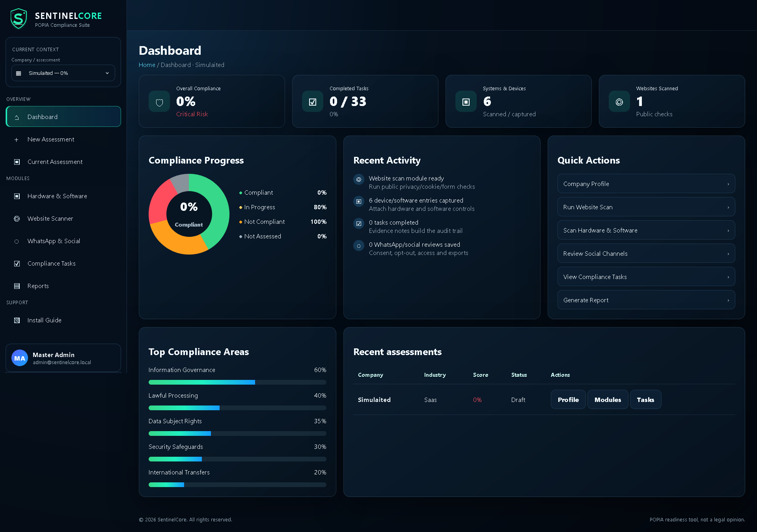The height and width of the screenshot is (532, 757).
Task: Click the SentinelCore shield logo
Action: click(19, 19)
